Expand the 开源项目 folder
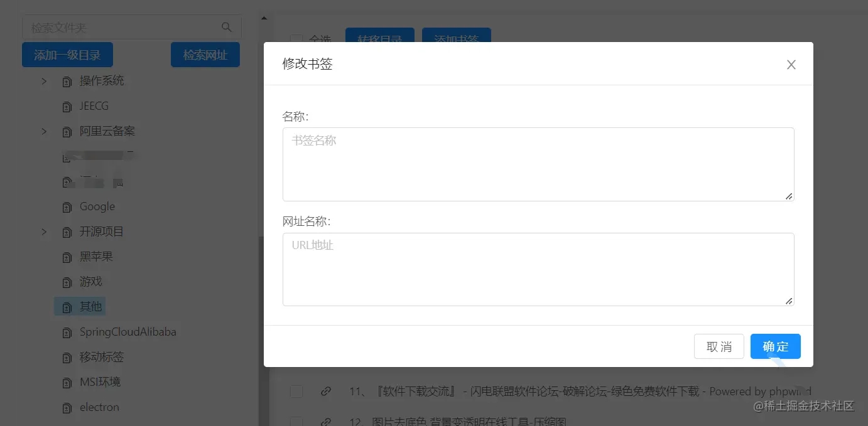 (x=44, y=232)
